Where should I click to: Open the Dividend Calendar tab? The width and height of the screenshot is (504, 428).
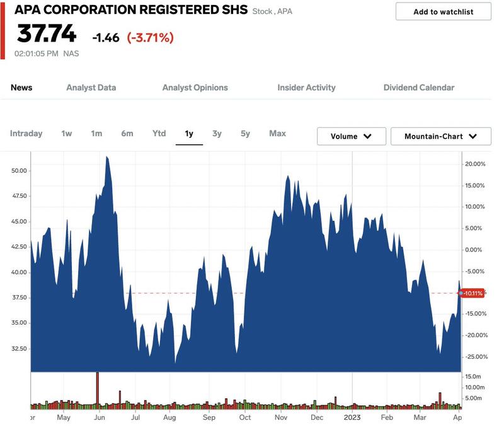(418, 88)
